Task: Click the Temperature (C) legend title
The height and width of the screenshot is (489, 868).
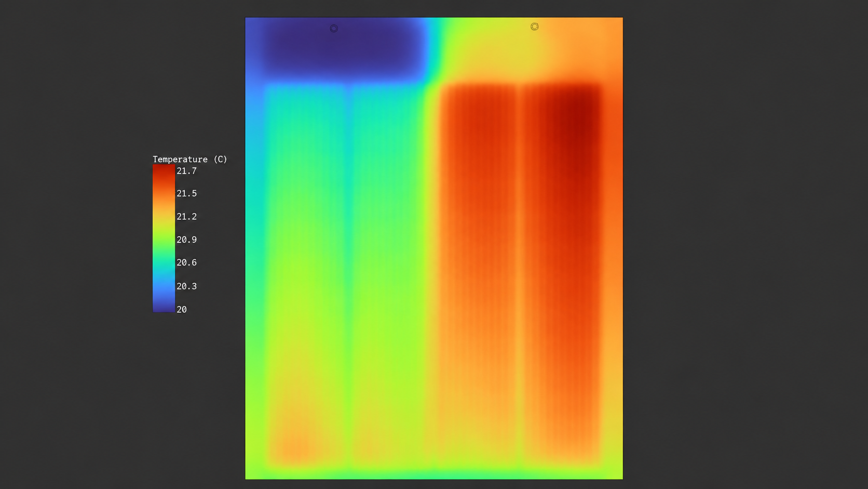Action: pos(190,159)
